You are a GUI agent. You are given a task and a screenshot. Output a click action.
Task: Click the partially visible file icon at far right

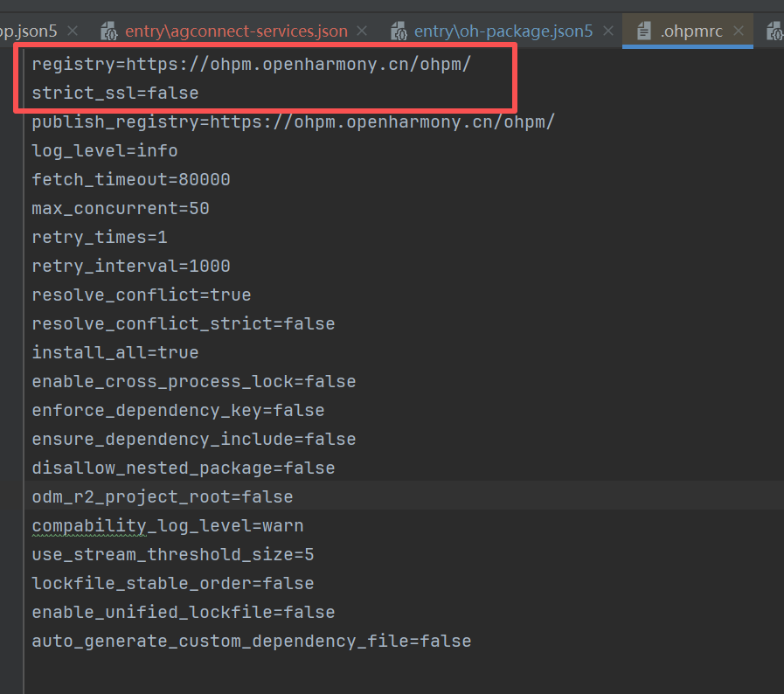(x=774, y=31)
